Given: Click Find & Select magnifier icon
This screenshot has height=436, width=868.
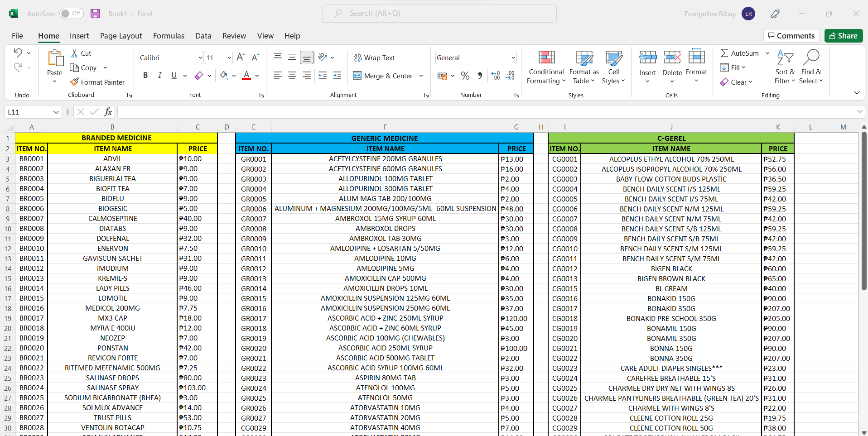Looking at the screenshot, I should 811,57.
